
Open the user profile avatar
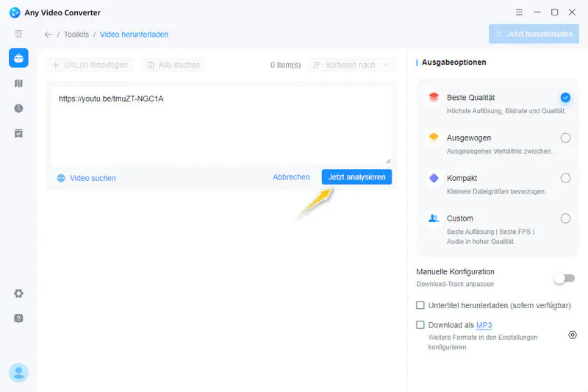click(x=18, y=373)
